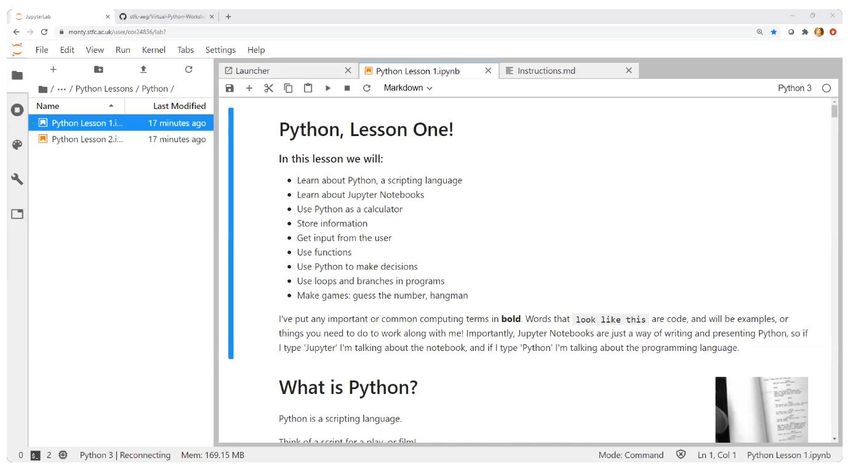Open the File Browser sidebar panel

17,75
